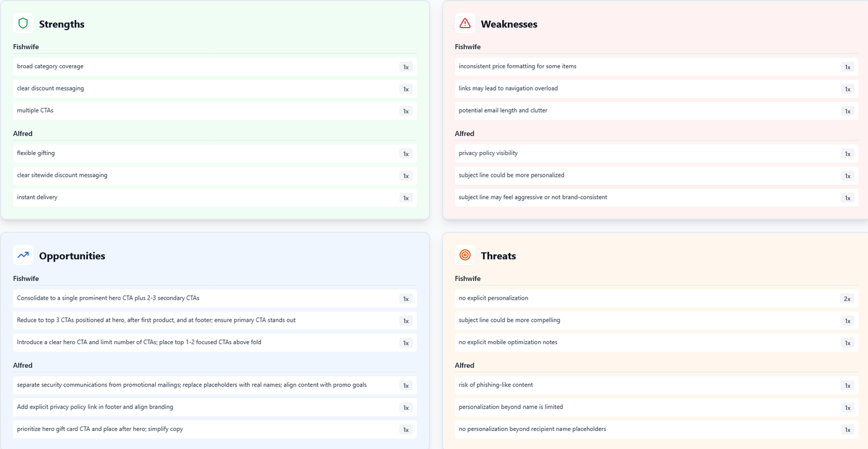
Task: Click the Weaknesses warning triangle icon
Action: (x=465, y=24)
